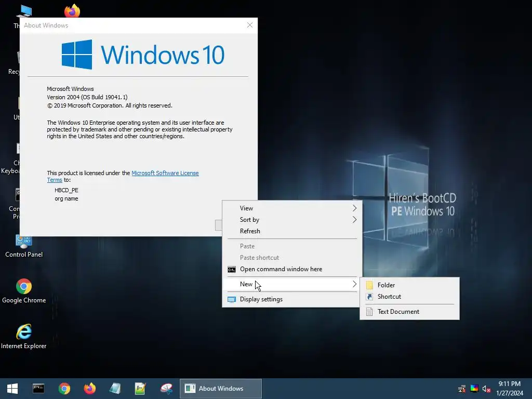
Task: Click the Sort by submenu arrow
Action: [x=354, y=220]
